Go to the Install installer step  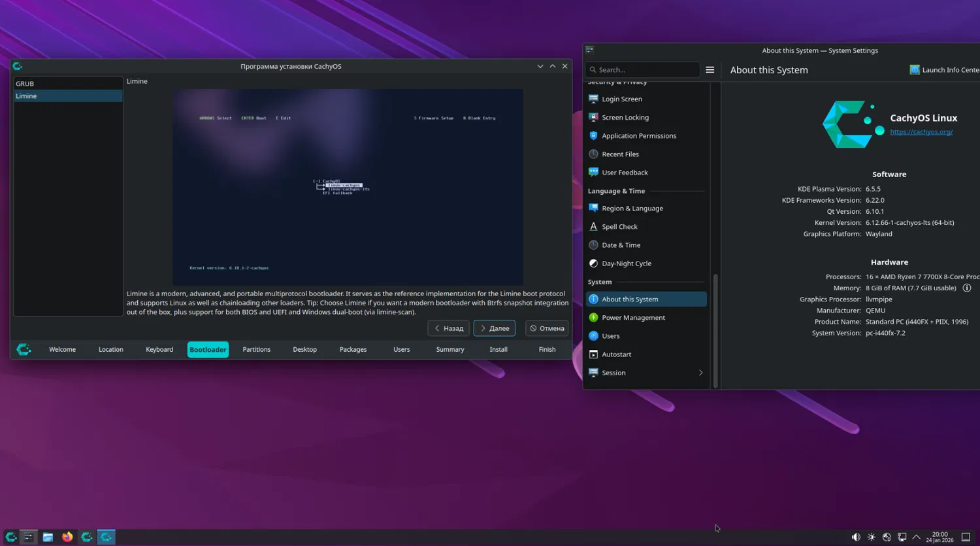click(x=498, y=350)
